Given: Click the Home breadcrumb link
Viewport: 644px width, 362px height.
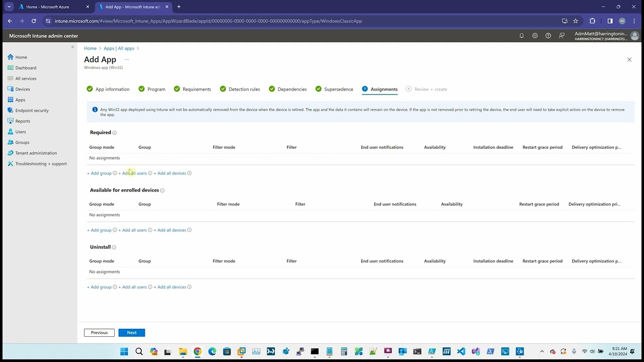Looking at the screenshot, I should pyautogui.click(x=90, y=48).
